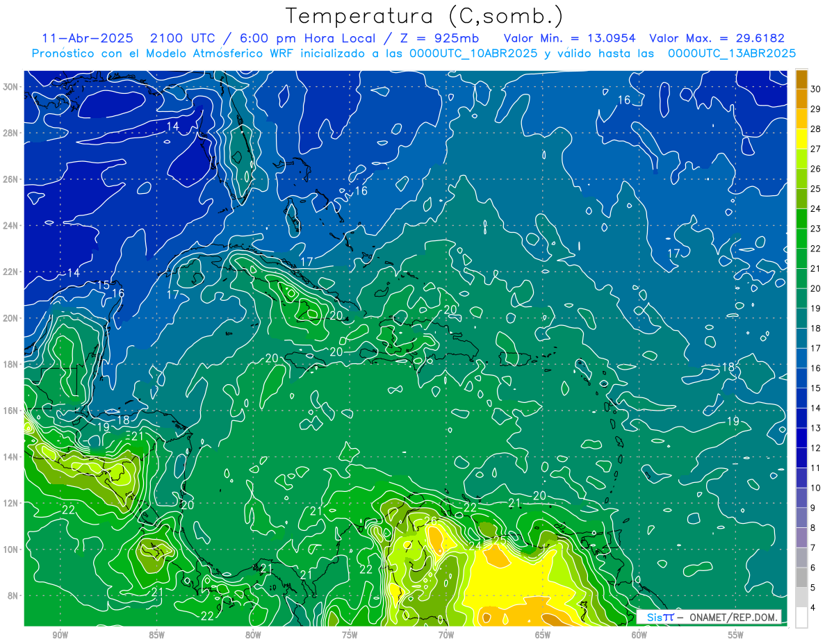
Task: Click the 80W longitude axis label
Action: pos(253,635)
